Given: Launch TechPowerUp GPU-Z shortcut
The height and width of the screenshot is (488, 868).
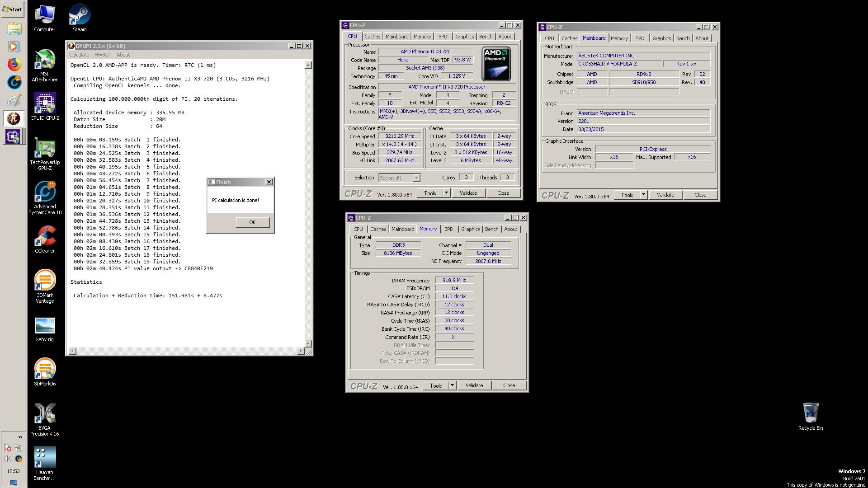Looking at the screenshot, I should point(45,155).
